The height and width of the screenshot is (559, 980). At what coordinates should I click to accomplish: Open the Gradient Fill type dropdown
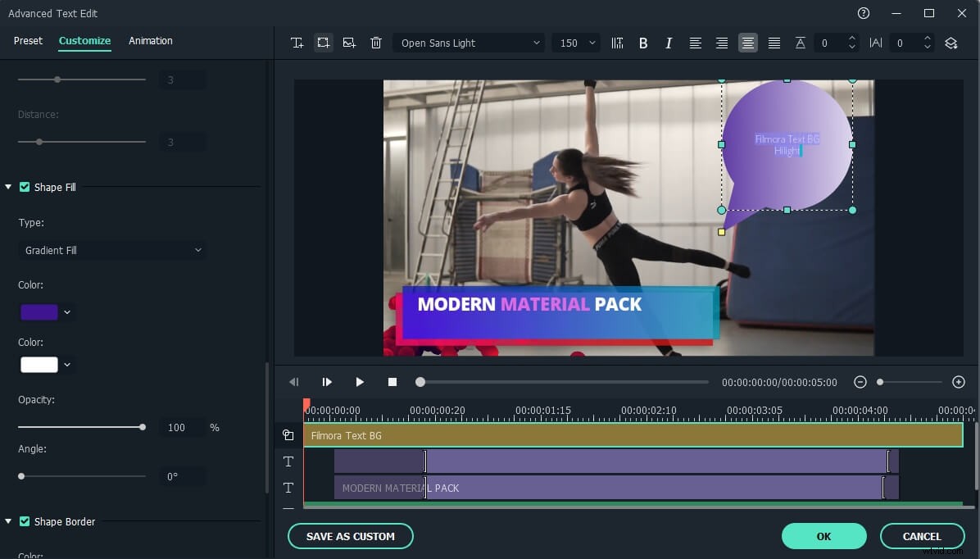112,250
